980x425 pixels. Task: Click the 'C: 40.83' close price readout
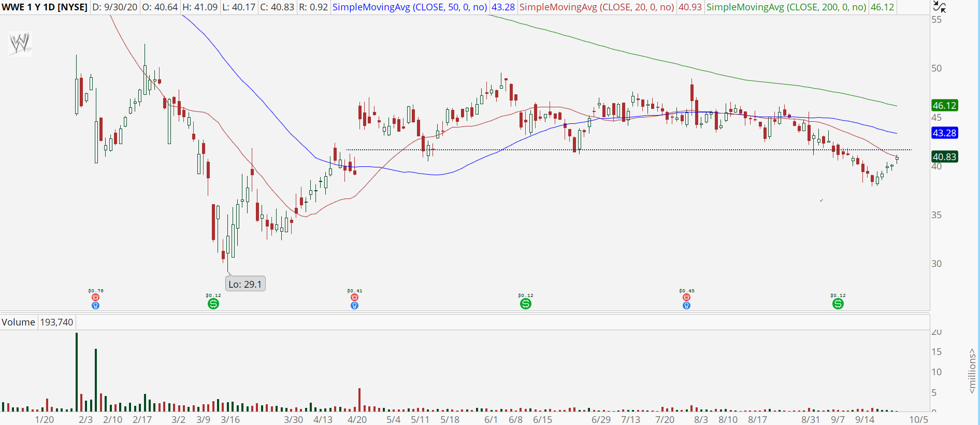click(x=277, y=7)
